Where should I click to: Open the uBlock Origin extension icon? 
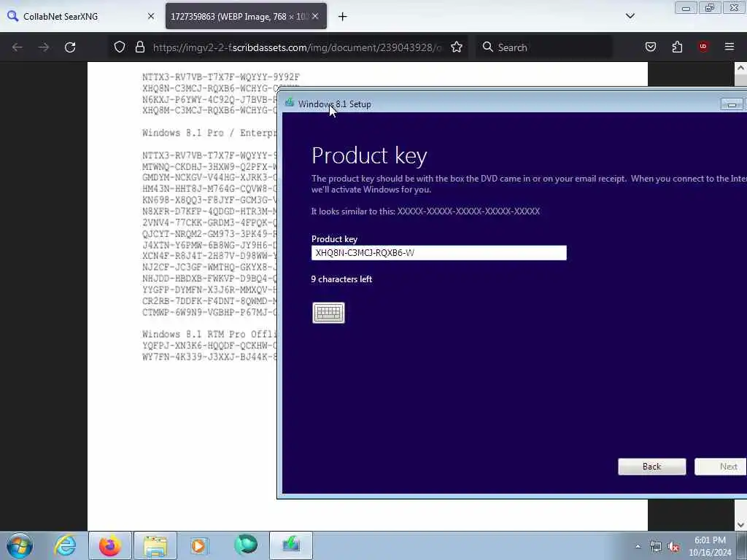[703, 47]
